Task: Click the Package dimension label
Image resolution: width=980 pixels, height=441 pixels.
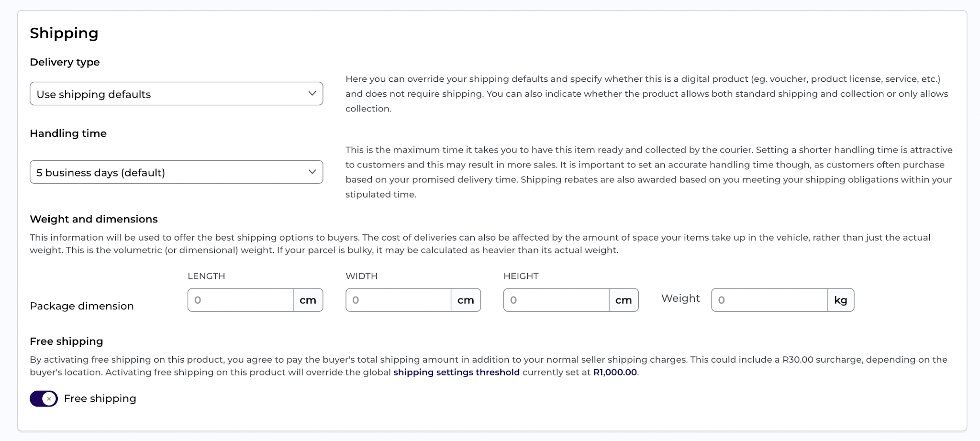Action: click(82, 306)
